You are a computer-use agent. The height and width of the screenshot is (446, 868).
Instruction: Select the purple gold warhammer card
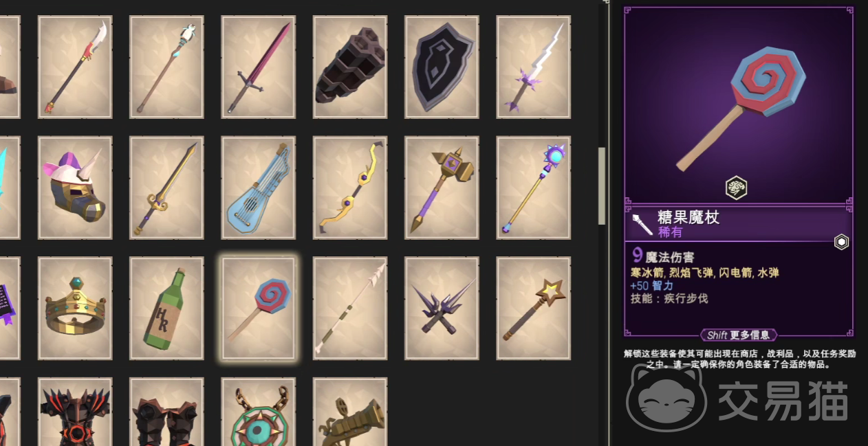tap(442, 188)
